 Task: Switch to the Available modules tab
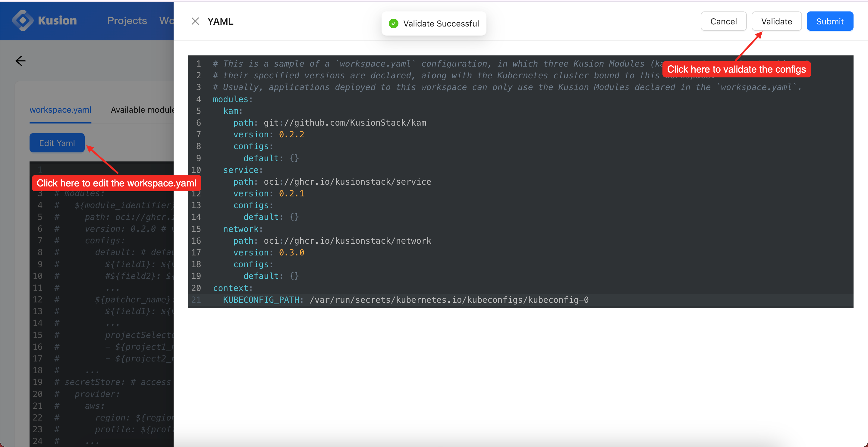tap(142, 109)
